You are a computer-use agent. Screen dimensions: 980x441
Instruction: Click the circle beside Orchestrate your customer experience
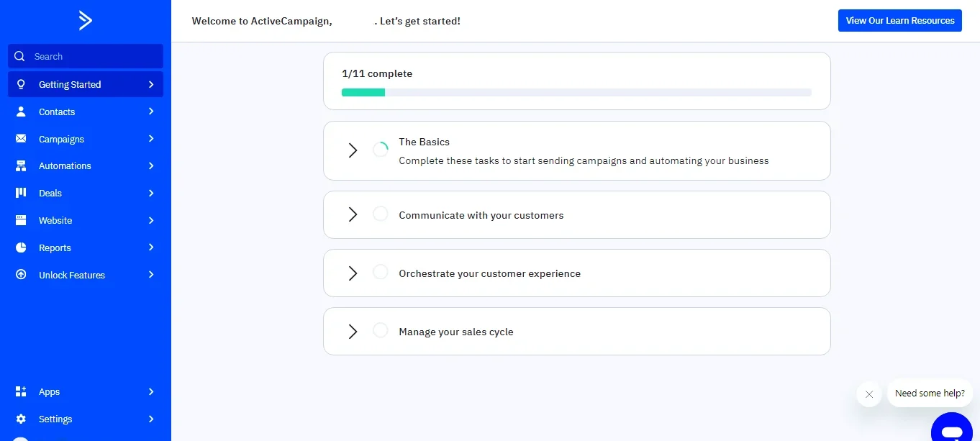pyautogui.click(x=381, y=272)
